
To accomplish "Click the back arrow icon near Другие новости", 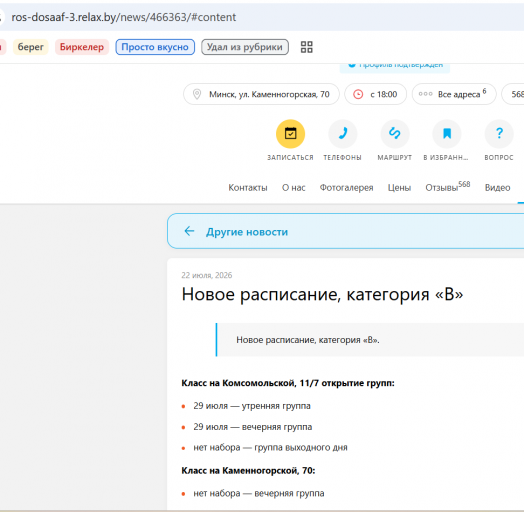I will 189,231.
